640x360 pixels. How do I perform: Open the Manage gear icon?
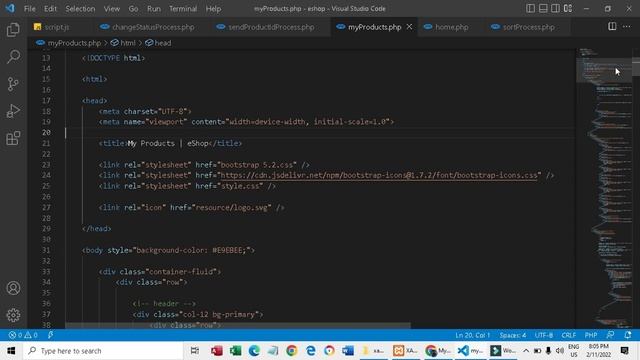[x=13, y=315]
